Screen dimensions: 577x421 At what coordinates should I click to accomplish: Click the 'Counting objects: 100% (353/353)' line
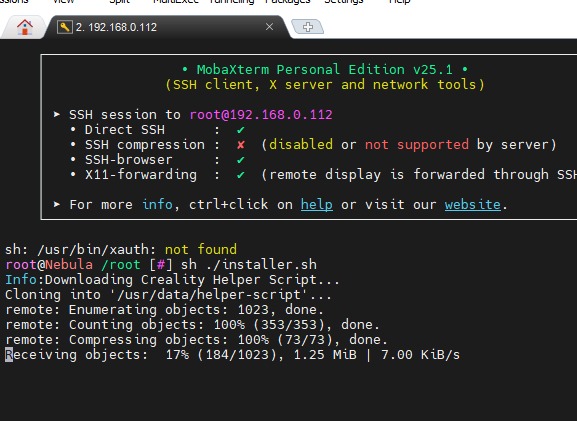click(x=192, y=325)
